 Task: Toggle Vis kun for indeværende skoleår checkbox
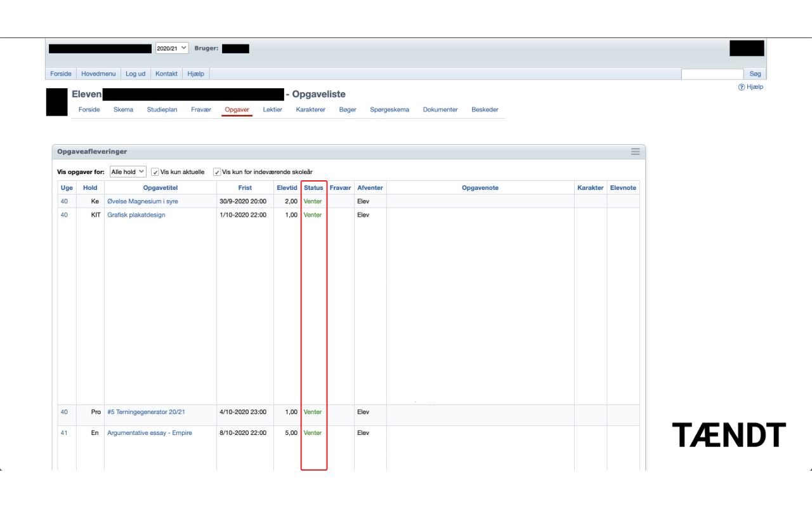(x=217, y=172)
